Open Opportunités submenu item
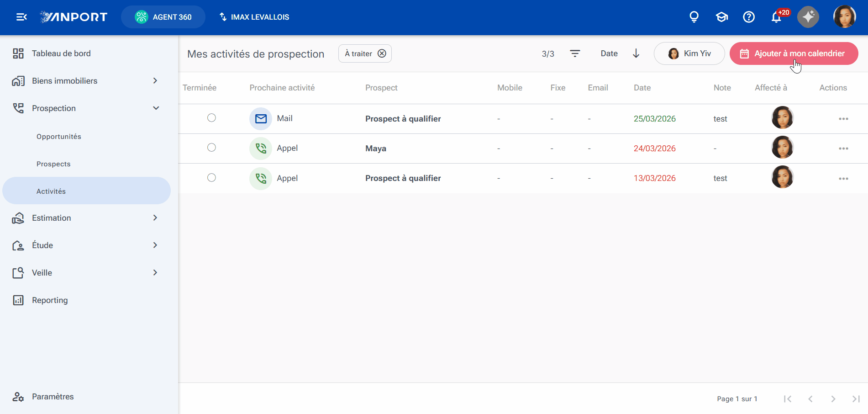The image size is (868, 414). click(59, 137)
